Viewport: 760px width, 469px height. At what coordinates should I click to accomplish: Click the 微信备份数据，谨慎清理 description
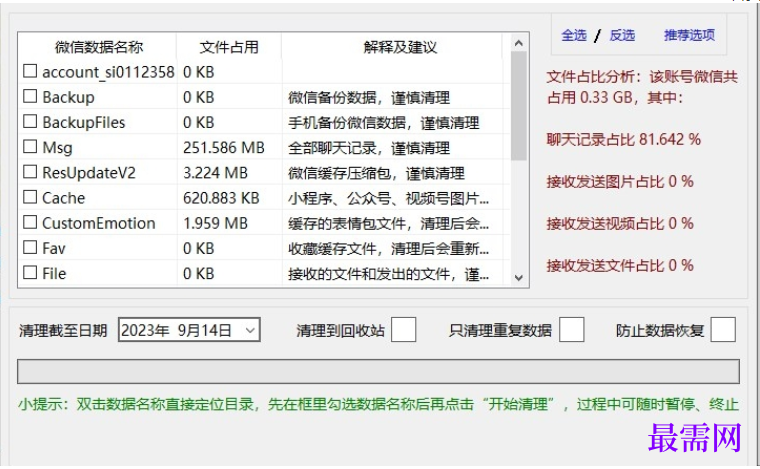coord(369,97)
